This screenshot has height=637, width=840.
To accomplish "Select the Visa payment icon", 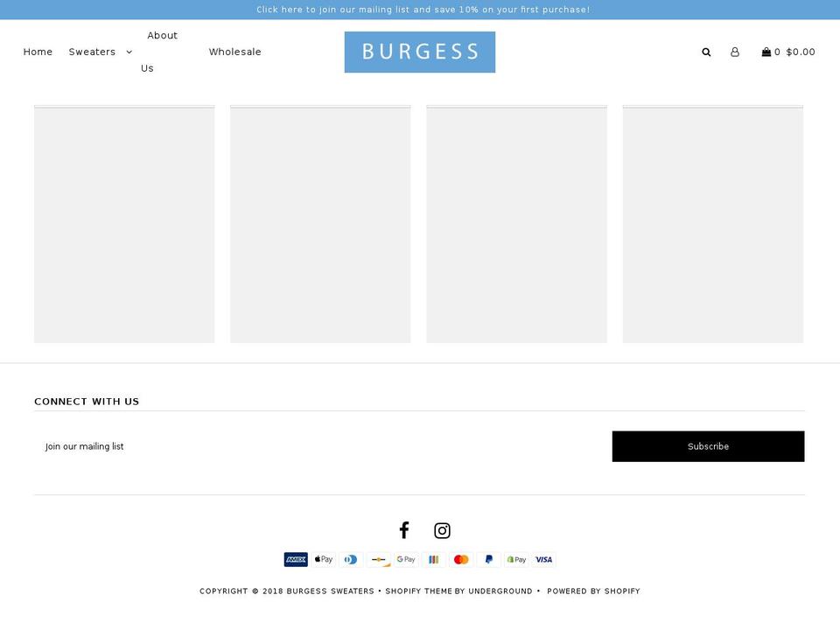I will (x=543, y=559).
